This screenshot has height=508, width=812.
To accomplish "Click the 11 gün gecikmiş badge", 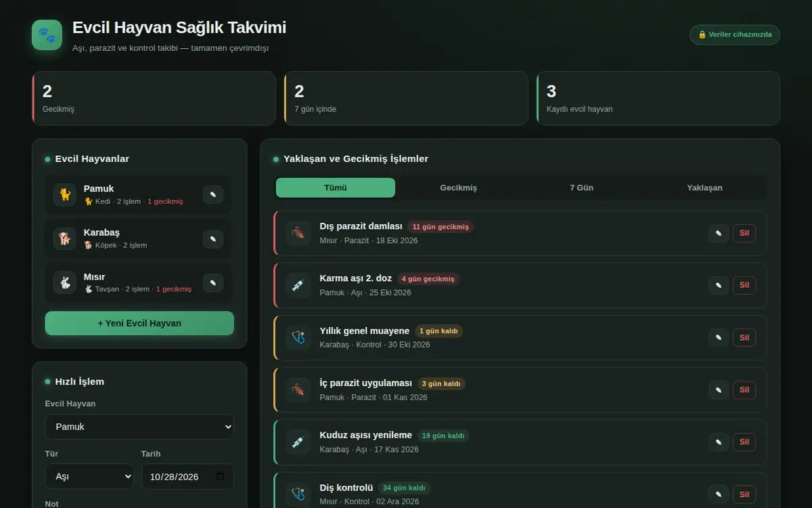I will click(441, 227).
